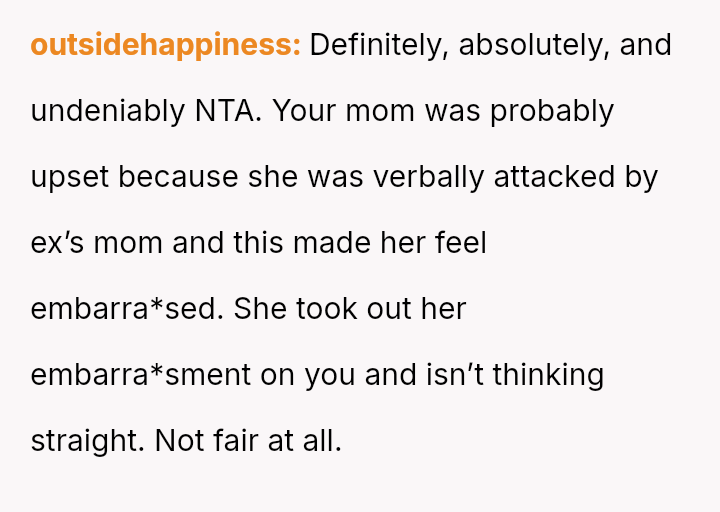Viewport: 720px width, 512px height.
Task: Click the phrase "She took out her"
Action: 350,309
